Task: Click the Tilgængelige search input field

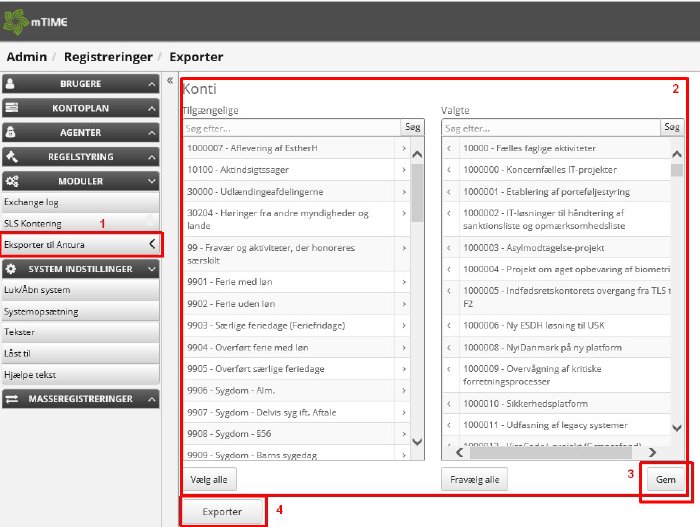Action: tap(290, 128)
